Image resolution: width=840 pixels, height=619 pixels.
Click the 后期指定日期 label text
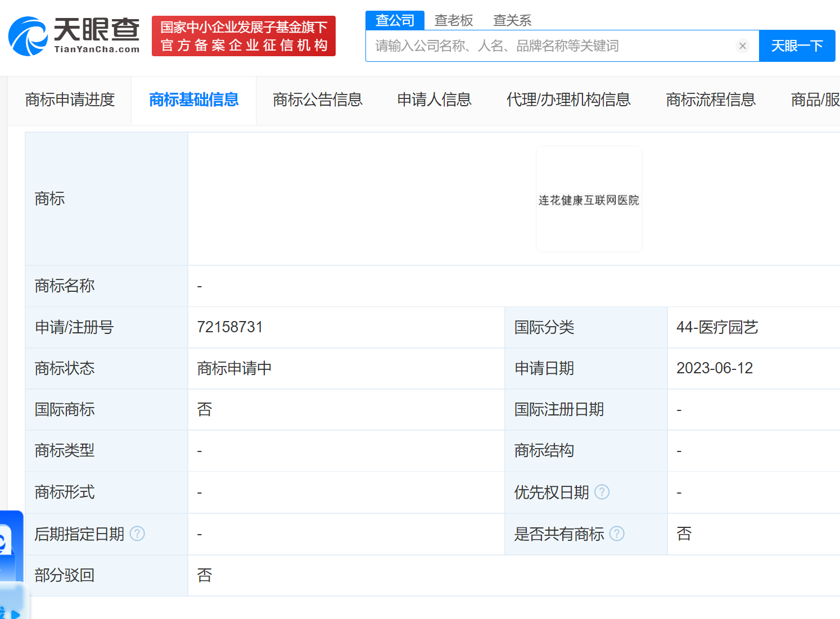(79, 534)
